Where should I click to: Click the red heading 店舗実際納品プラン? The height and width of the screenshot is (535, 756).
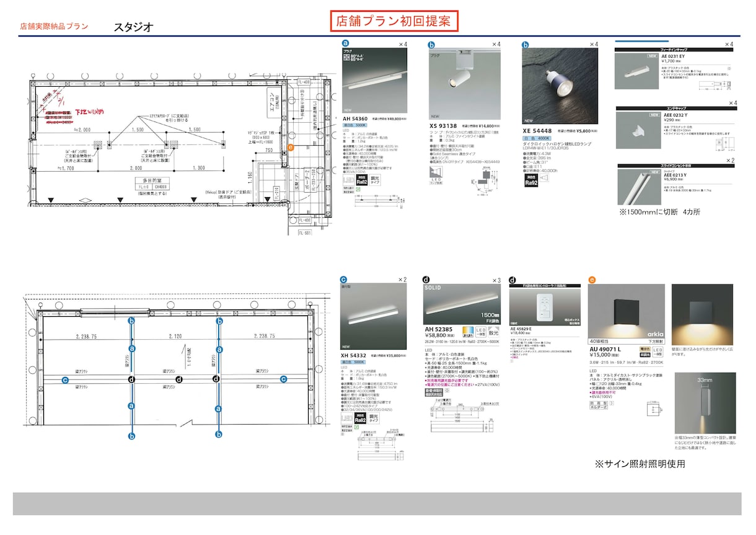tap(54, 27)
